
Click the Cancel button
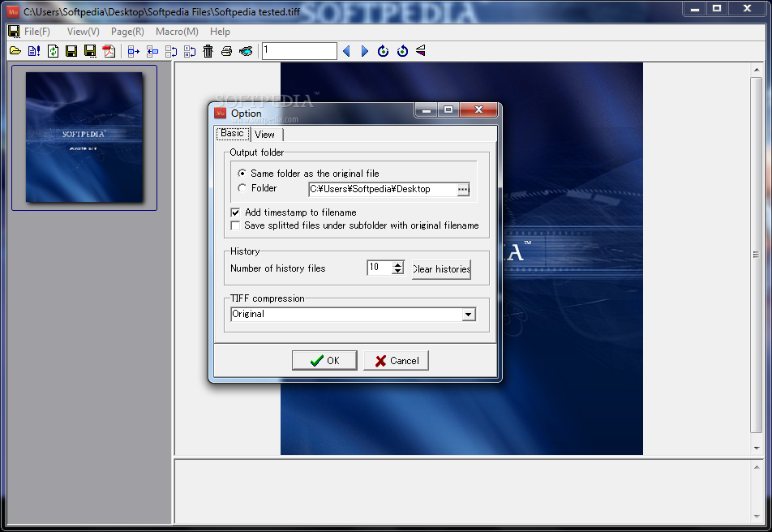(397, 361)
